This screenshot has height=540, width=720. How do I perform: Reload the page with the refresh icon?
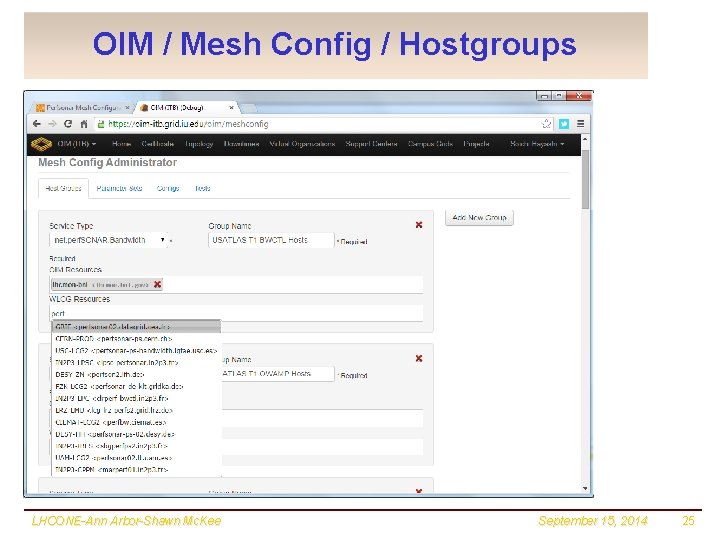[x=68, y=124]
